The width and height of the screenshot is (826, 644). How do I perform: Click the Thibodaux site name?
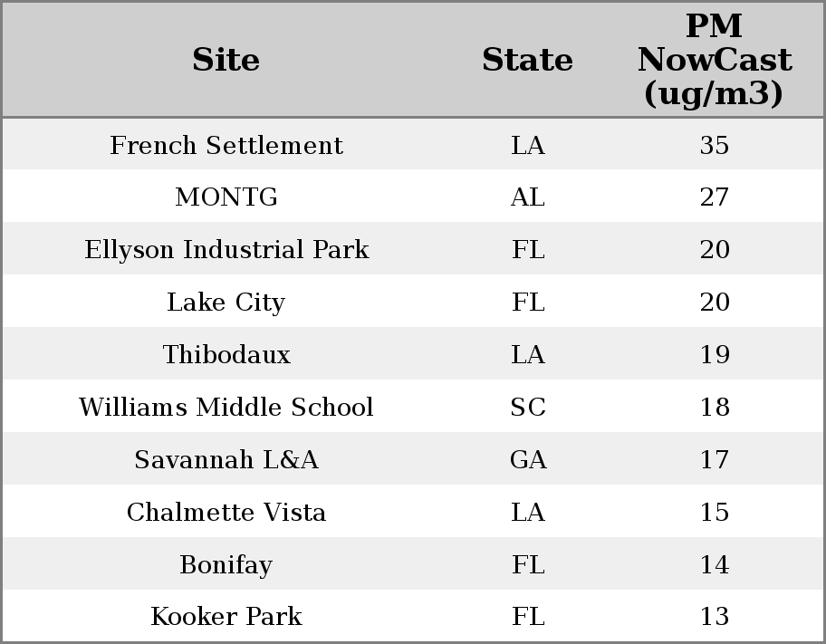pos(226,355)
